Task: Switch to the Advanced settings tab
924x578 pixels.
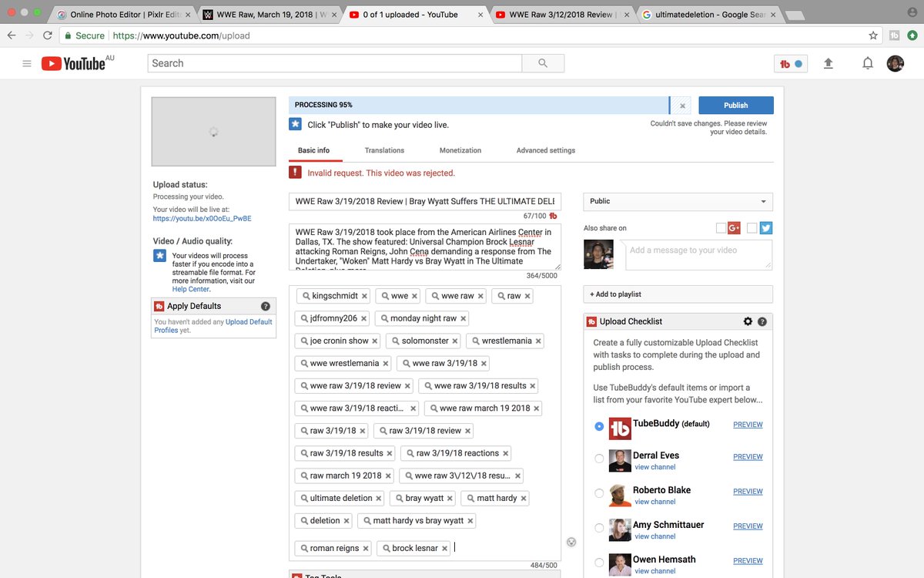Action: pos(546,150)
